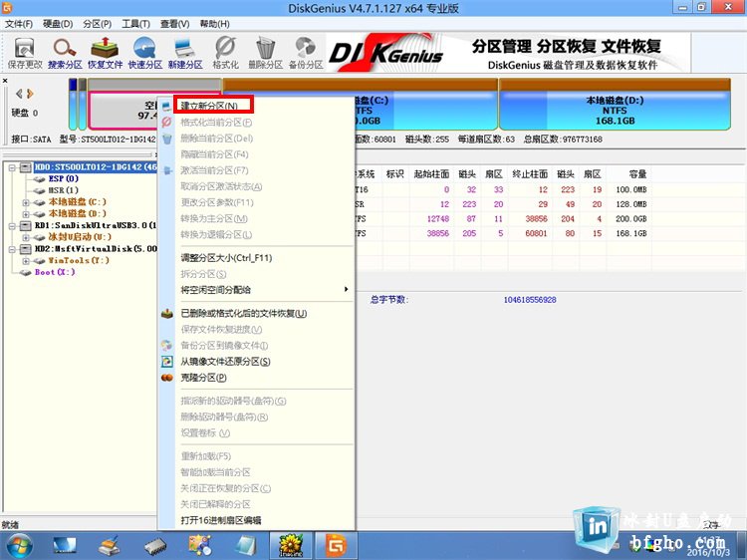Click the 新建分区 new partition toolbar icon
This screenshot has width=747, height=560.
coord(185,54)
